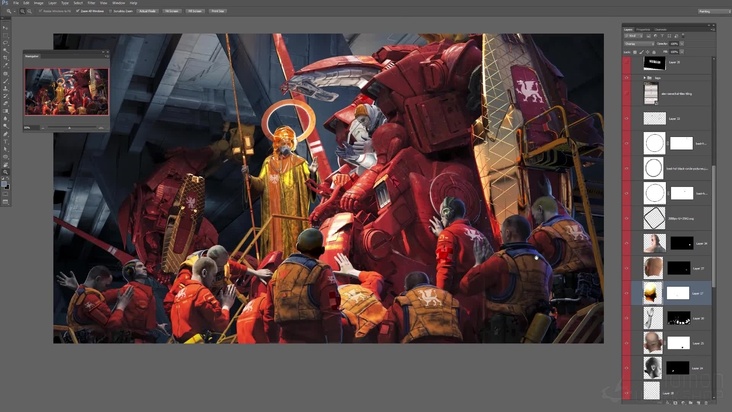Image resolution: width=732 pixels, height=412 pixels.
Task: Toggle visibility of the checkered-thumbnail layer below group
Action: pyautogui.click(x=626, y=118)
